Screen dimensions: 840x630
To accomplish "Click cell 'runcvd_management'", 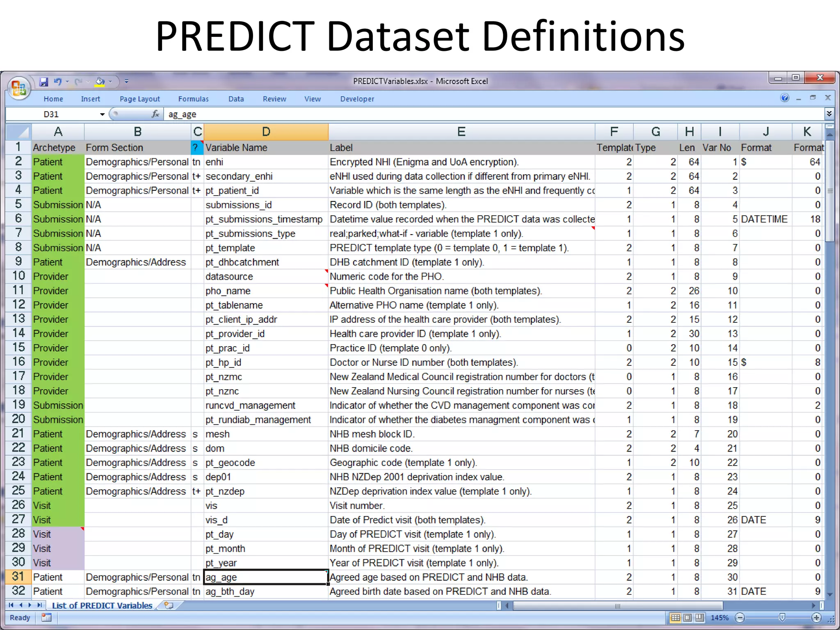I will click(266, 405).
